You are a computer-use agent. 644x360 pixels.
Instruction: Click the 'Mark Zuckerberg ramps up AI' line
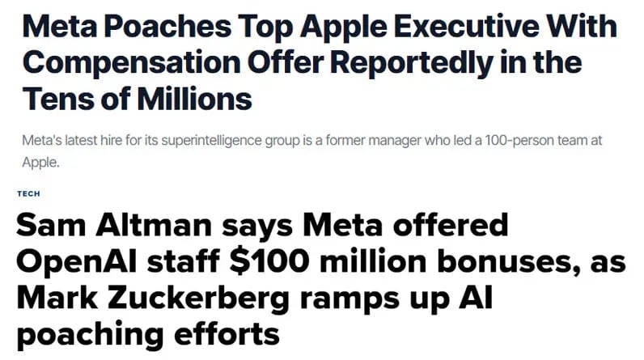coord(255,298)
